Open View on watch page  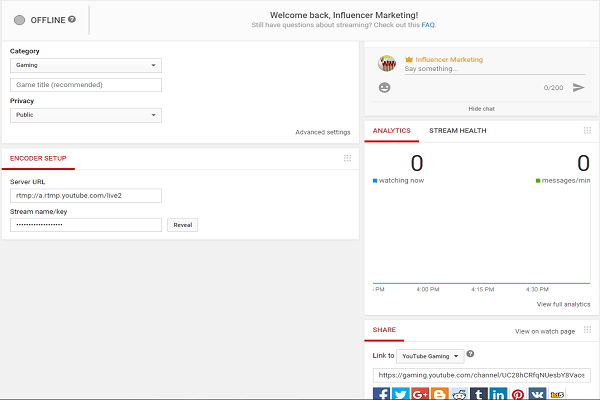(x=545, y=331)
